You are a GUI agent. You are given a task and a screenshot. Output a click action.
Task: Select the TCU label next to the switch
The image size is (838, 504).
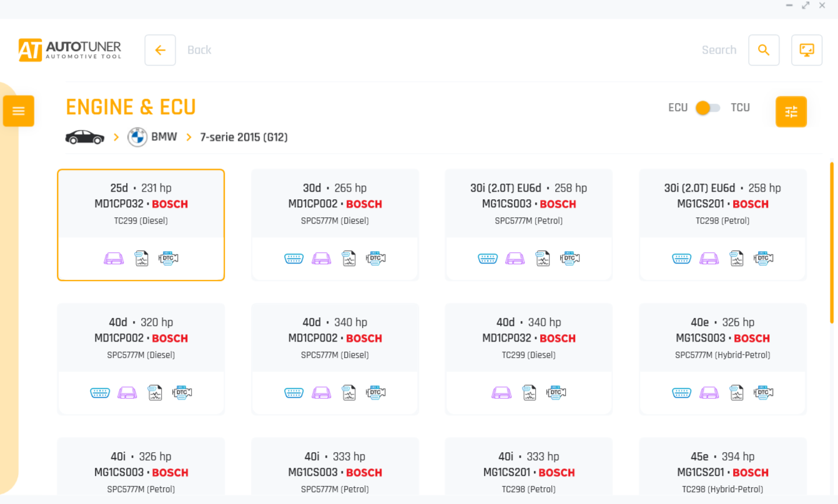[x=740, y=107]
